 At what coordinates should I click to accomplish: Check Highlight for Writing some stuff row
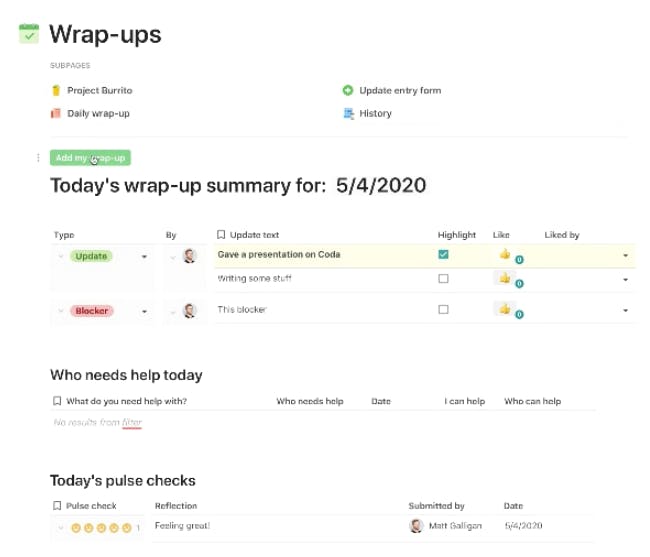pos(444,278)
